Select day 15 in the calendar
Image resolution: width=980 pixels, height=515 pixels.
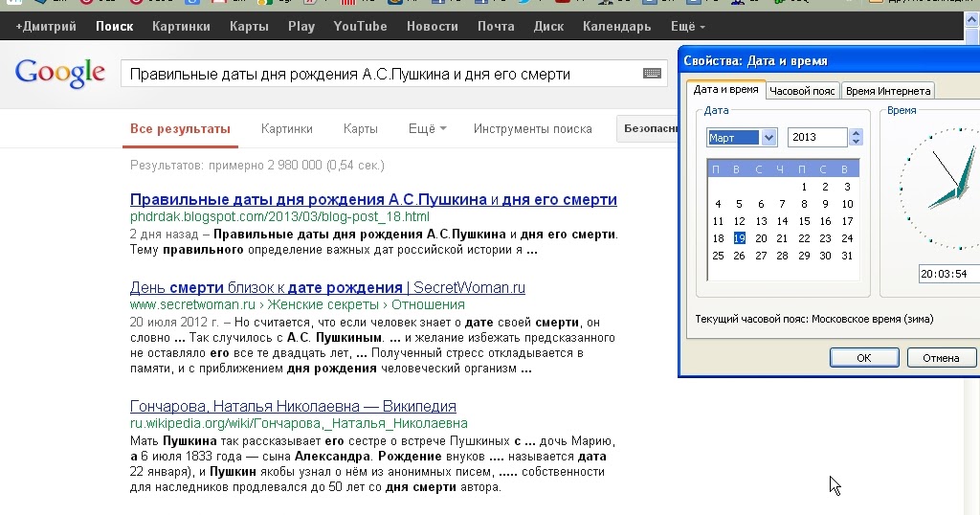[804, 221]
